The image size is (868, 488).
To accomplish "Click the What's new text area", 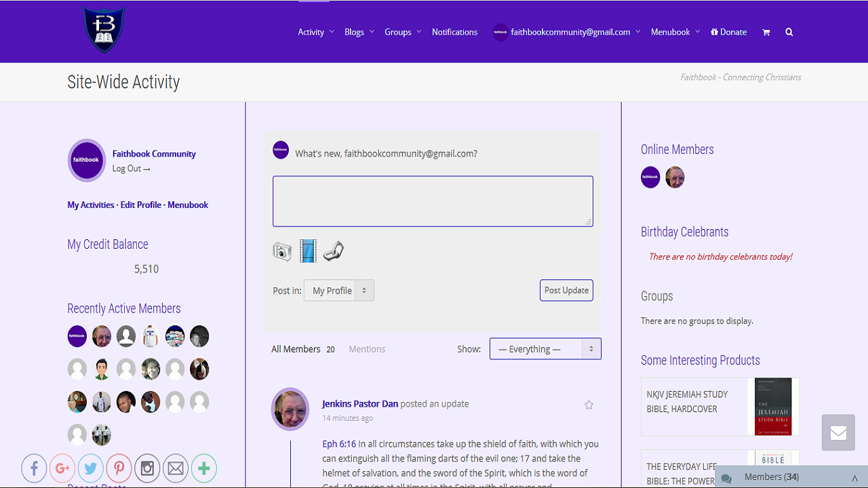I will tap(433, 201).
